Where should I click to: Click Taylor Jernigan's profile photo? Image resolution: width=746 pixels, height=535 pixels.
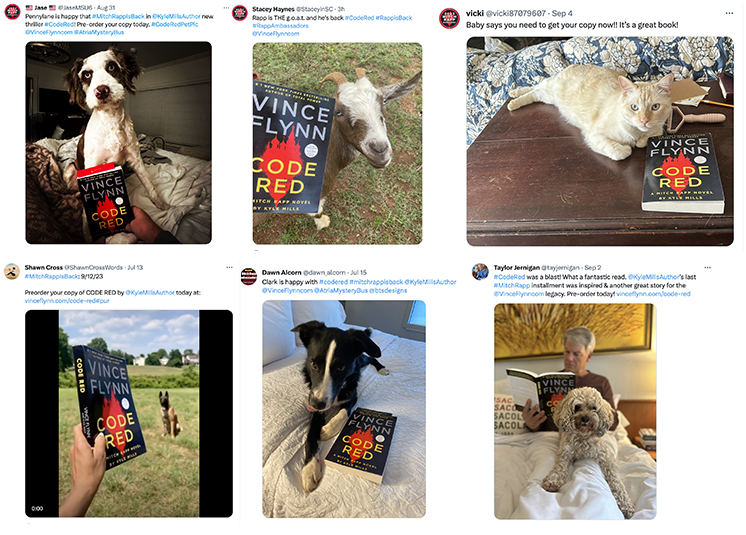[x=480, y=272]
